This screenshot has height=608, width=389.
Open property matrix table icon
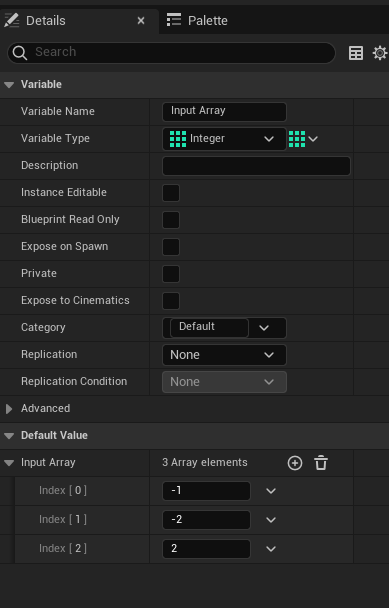click(356, 53)
